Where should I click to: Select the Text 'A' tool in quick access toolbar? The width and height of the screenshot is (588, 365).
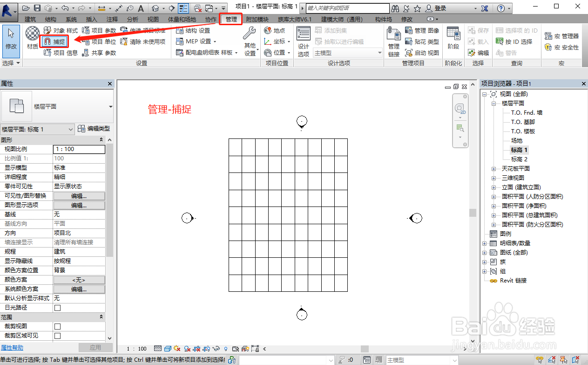141,8
